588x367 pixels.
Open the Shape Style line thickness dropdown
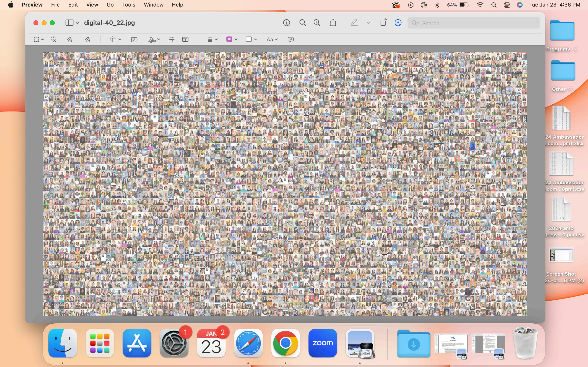[212, 39]
